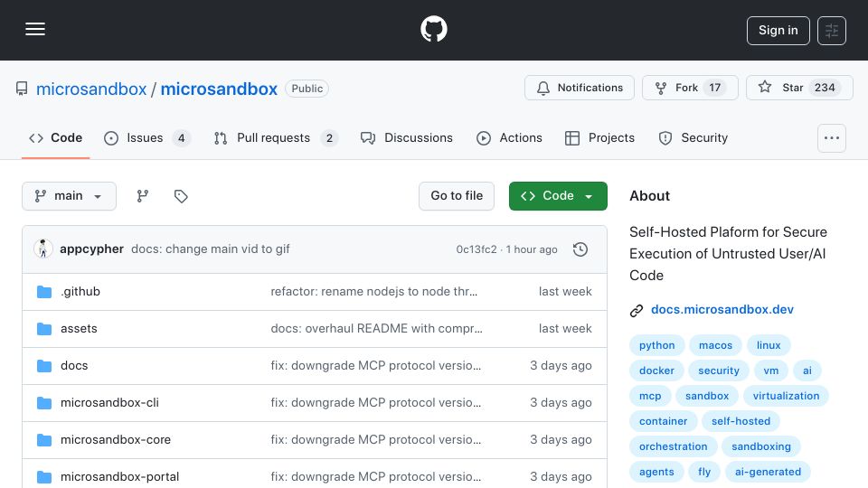The height and width of the screenshot is (488, 868).
Task: Switch to the Code tab
Action: point(55,137)
